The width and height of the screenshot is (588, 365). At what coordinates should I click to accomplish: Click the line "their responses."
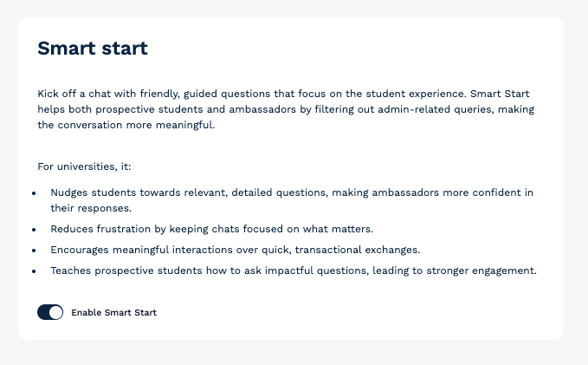[91, 208]
